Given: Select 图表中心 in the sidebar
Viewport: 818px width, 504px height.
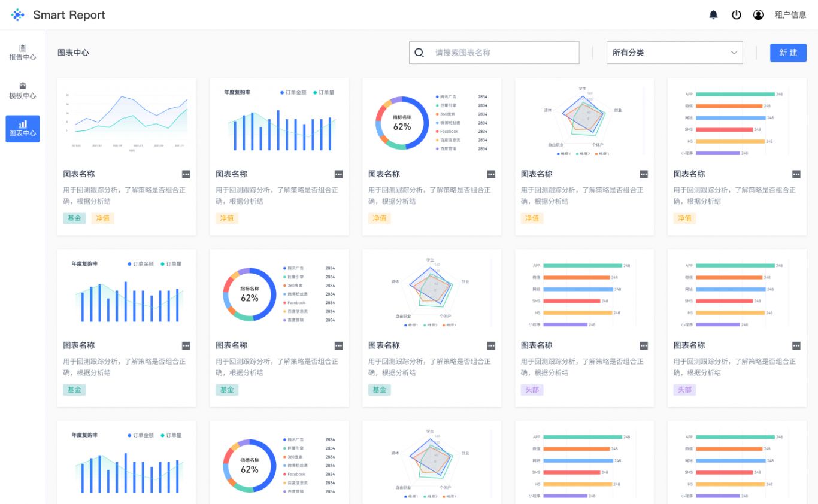Looking at the screenshot, I should pyautogui.click(x=23, y=129).
